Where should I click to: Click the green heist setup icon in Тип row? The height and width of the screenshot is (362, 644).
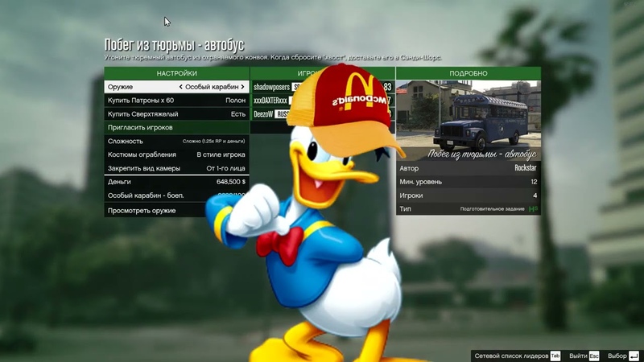(x=533, y=209)
